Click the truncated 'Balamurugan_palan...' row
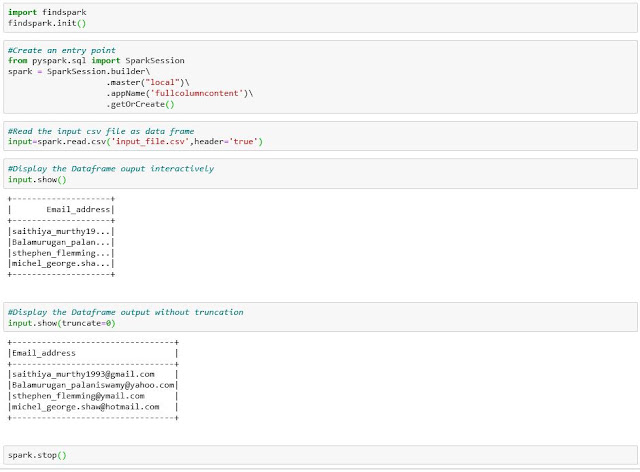This screenshot has width=640, height=472. (61, 242)
